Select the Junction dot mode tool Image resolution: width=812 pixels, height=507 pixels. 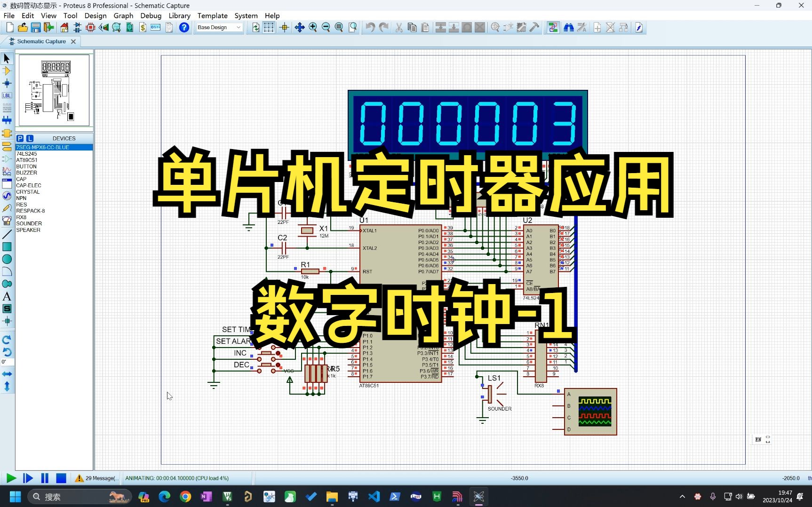7,83
